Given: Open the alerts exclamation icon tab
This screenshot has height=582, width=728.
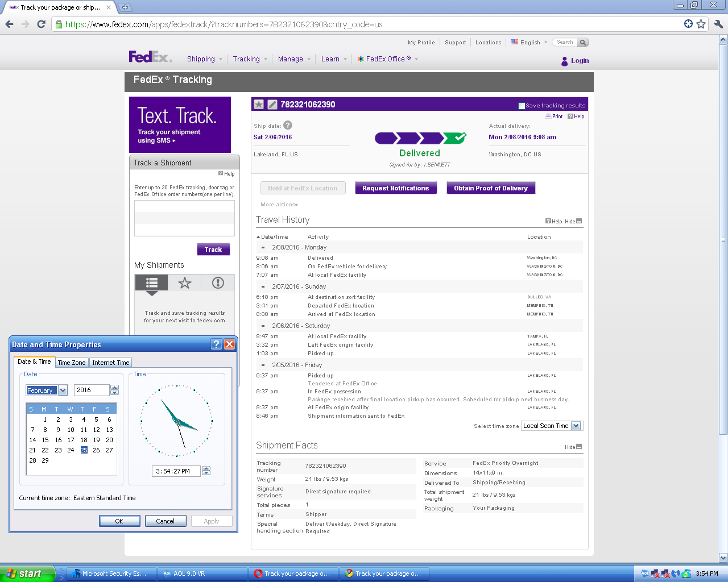Looking at the screenshot, I should pos(218,283).
